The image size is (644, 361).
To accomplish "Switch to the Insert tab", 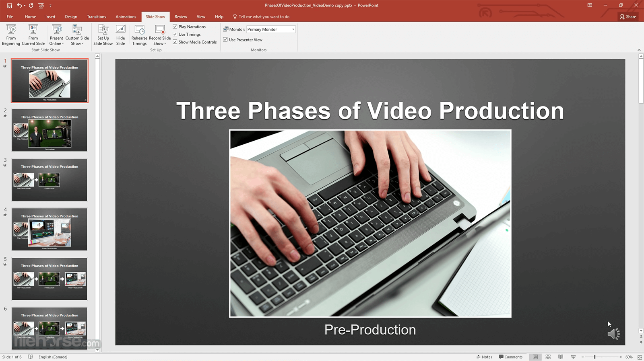I will pos(50,16).
